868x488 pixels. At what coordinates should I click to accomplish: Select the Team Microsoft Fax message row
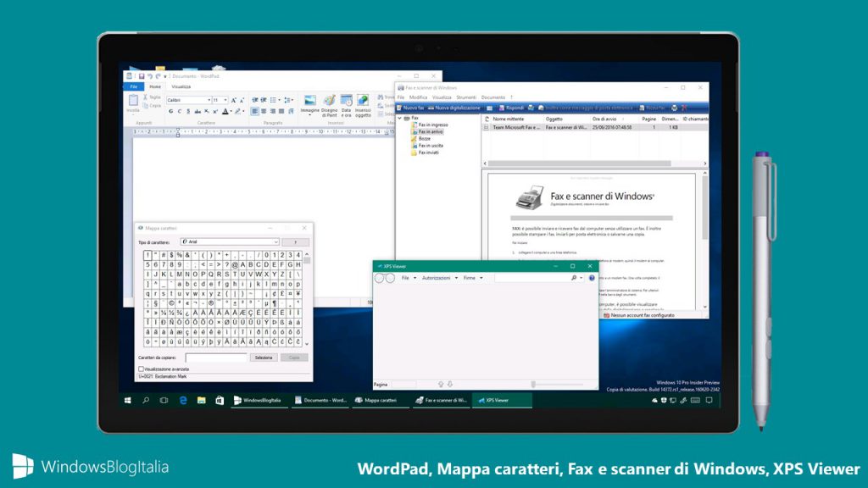595,127
